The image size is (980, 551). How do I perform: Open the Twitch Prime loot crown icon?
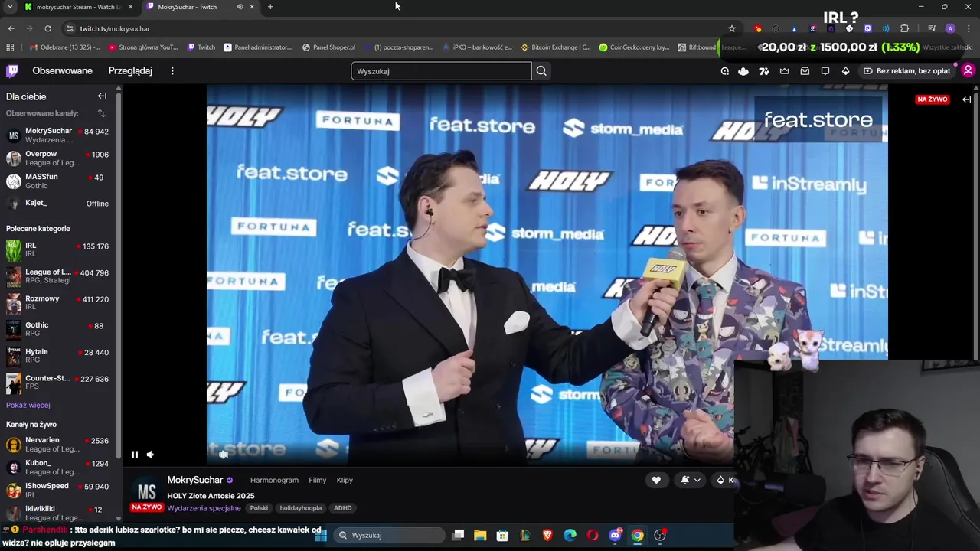tap(785, 71)
